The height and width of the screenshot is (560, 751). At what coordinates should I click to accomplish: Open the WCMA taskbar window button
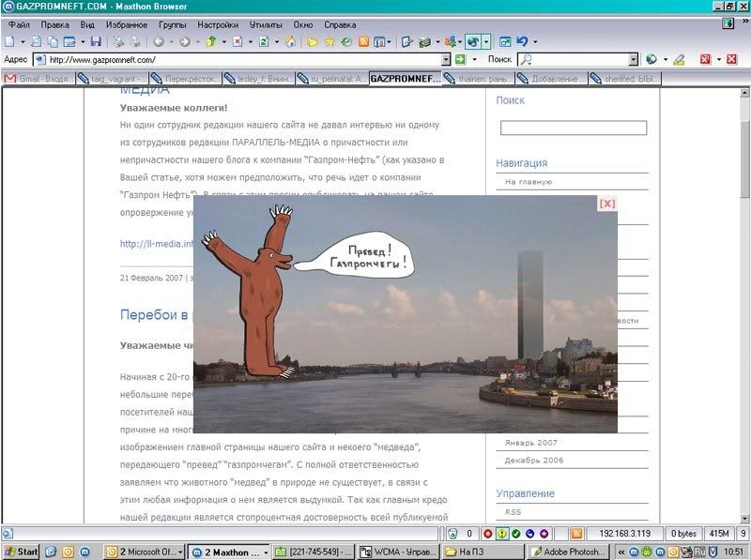[398, 552]
